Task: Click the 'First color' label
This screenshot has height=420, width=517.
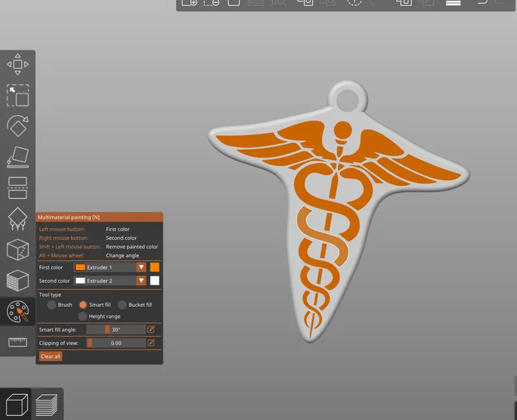Action: point(51,268)
